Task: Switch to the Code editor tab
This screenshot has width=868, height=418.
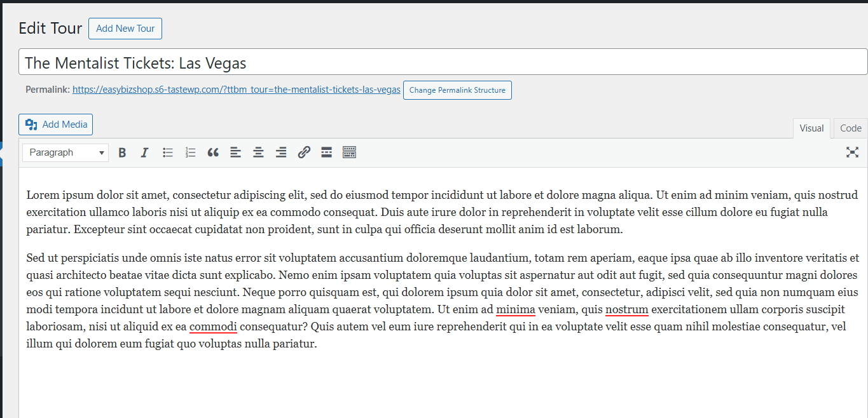Action: pyautogui.click(x=850, y=128)
